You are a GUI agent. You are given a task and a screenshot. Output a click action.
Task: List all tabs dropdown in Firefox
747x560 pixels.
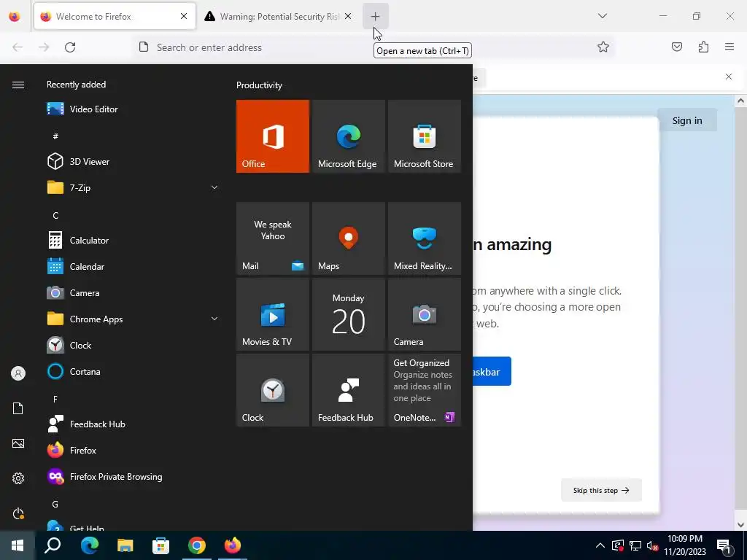602,16
